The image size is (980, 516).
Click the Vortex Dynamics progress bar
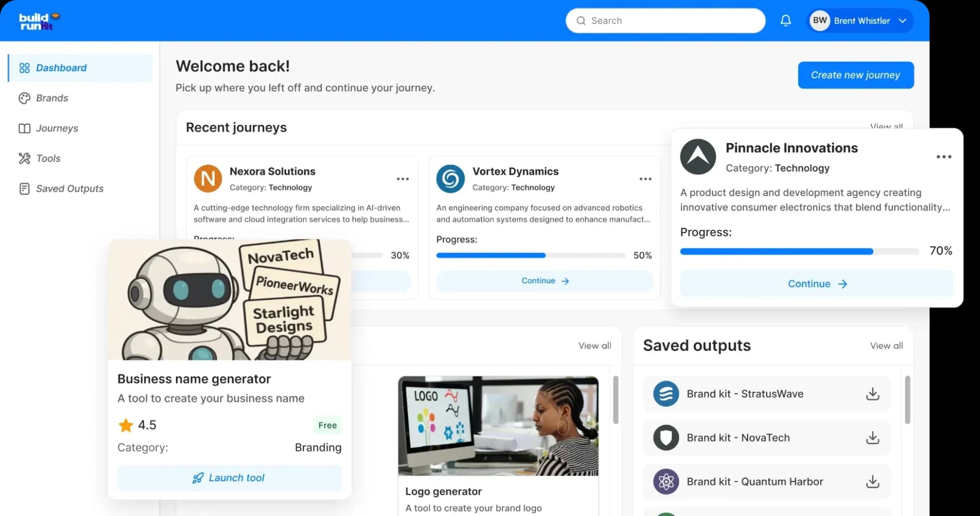pyautogui.click(x=531, y=255)
